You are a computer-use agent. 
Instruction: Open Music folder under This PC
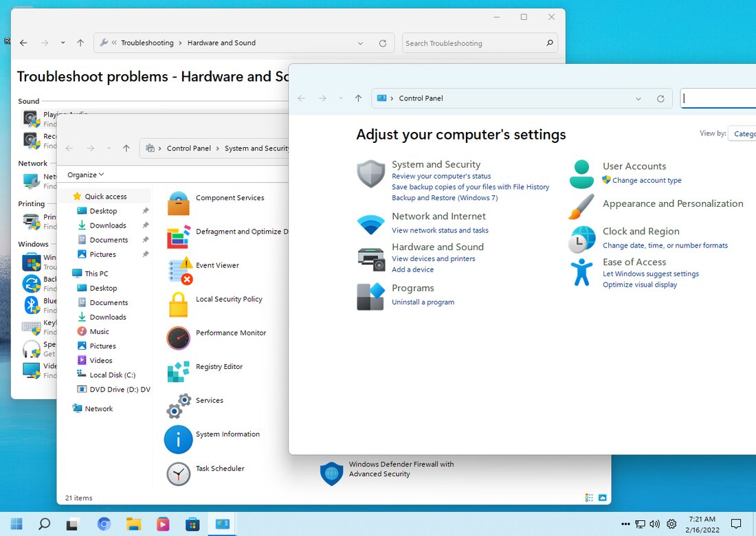click(100, 331)
